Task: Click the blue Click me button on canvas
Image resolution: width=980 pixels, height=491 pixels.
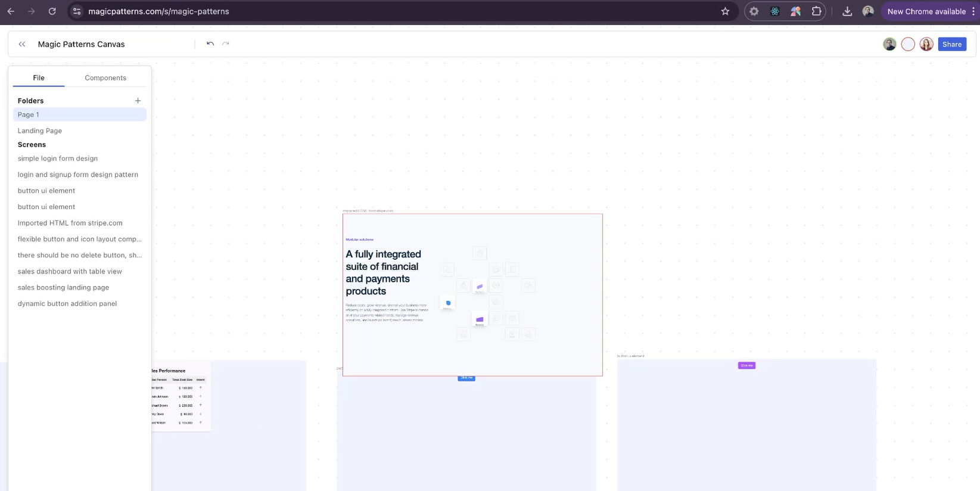Action: (466, 378)
